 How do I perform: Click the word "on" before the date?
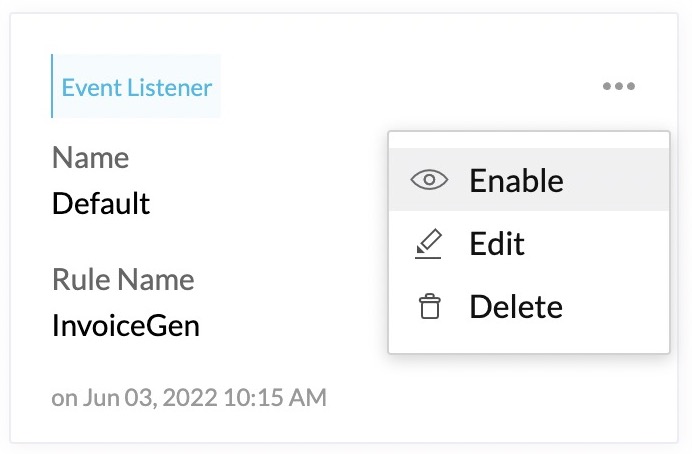click(64, 398)
